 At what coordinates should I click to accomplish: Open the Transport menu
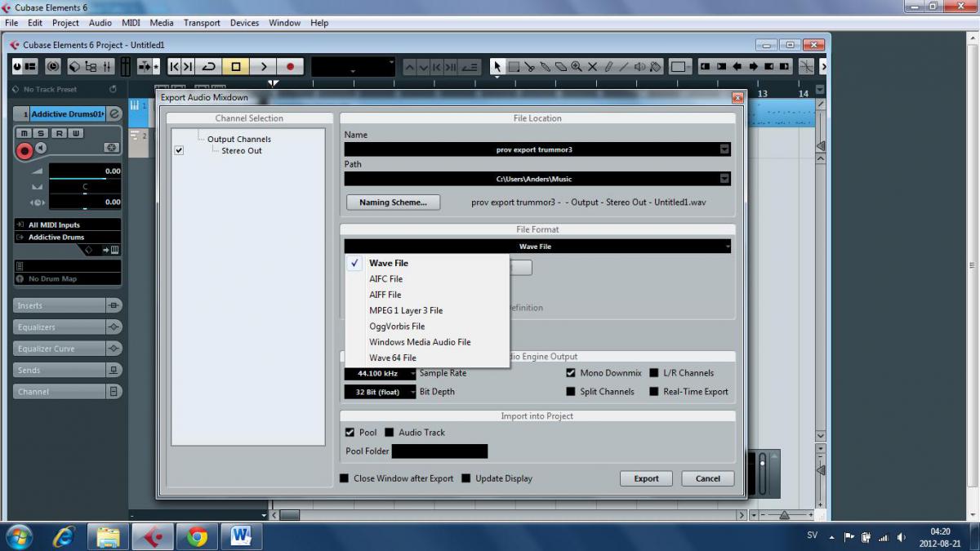pos(202,23)
